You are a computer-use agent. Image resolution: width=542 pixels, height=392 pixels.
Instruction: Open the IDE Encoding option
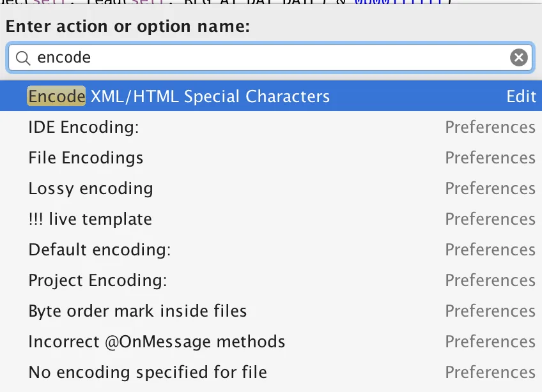point(84,127)
